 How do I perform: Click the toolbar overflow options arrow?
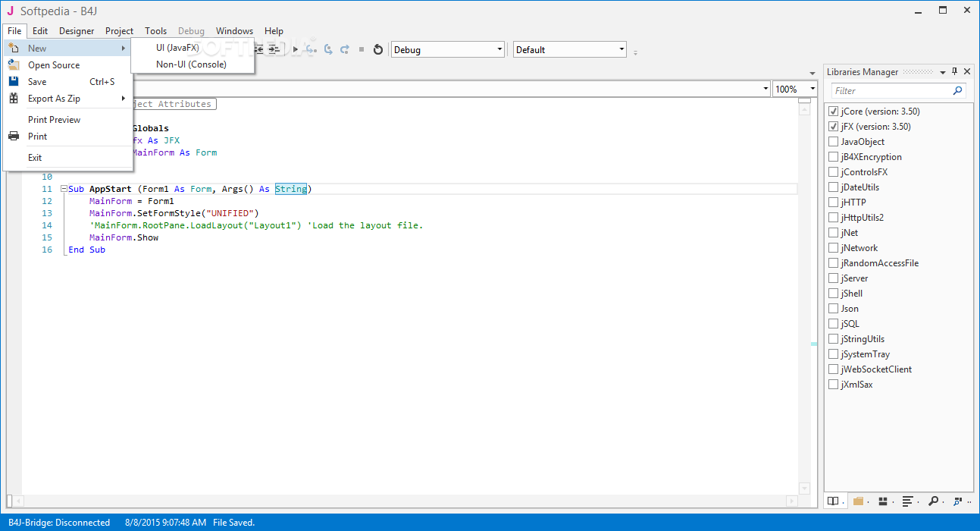635,52
